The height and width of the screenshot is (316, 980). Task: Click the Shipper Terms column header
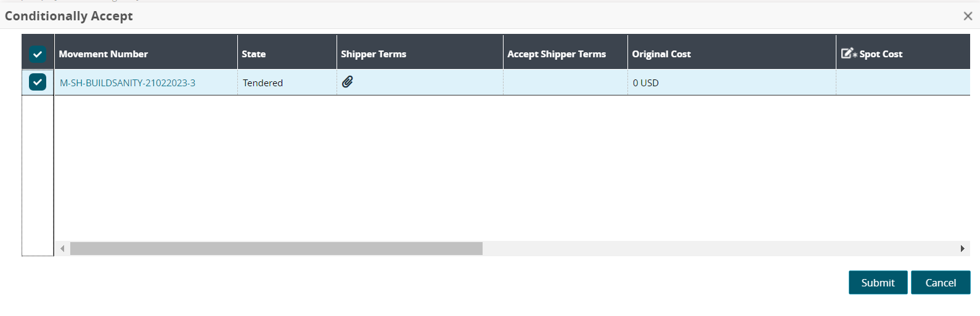pos(374,54)
